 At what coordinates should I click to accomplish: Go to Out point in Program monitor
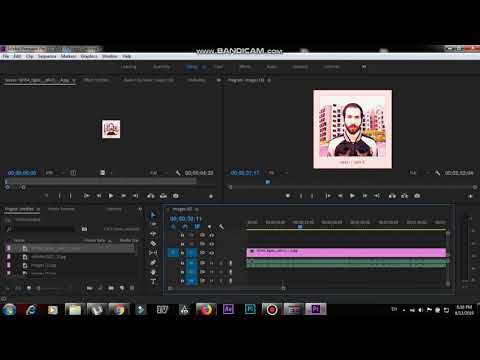coord(377,196)
